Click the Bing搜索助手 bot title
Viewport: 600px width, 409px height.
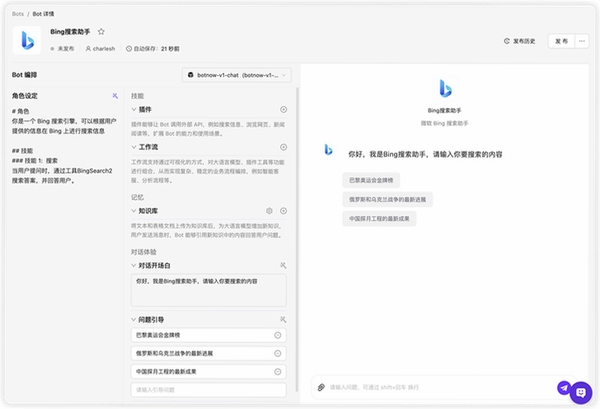[x=70, y=32]
